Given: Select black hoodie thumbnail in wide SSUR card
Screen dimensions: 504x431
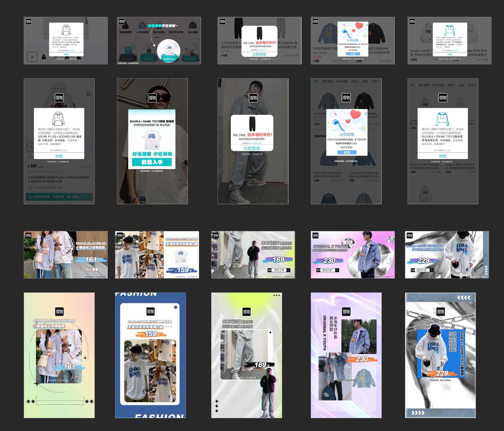Looking at the screenshot, I should pyautogui.click(x=44, y=57).
